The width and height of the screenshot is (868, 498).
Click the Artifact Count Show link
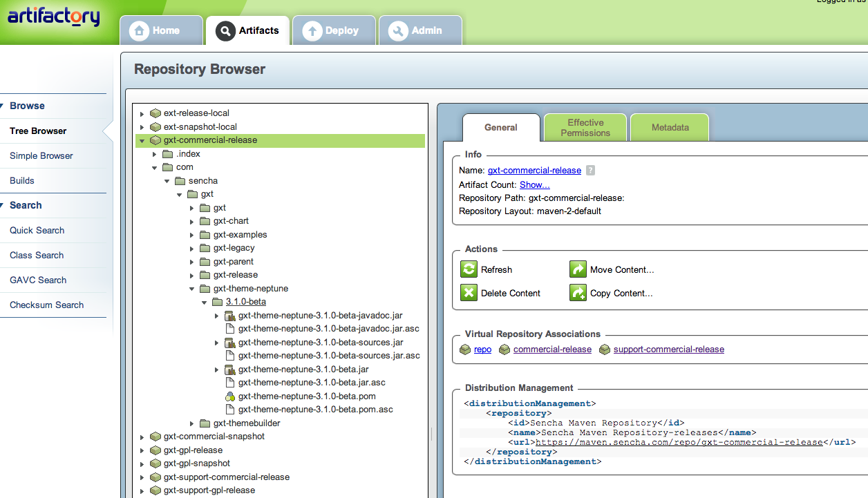pos(535,184)
